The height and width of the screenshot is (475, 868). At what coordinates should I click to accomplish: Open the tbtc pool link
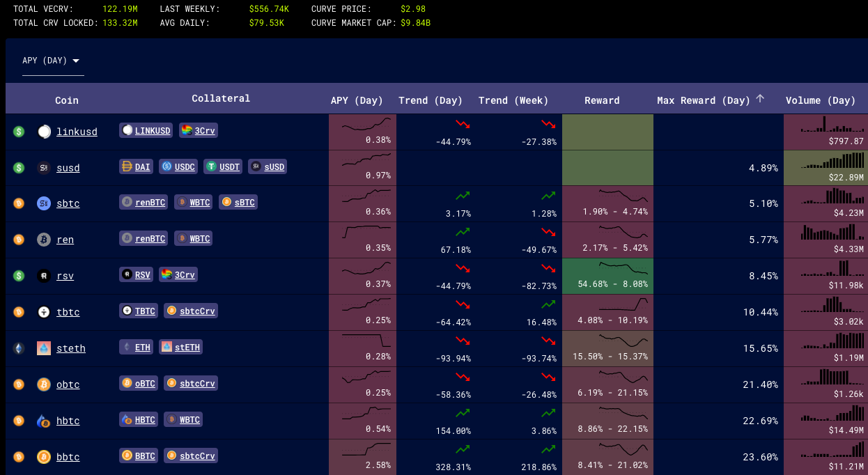tap(68, 312)
